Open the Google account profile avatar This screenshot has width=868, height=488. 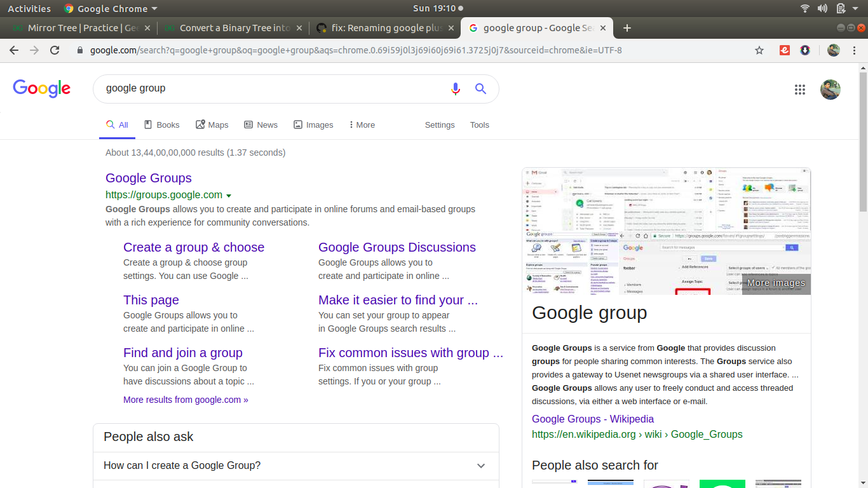pyautogui.click(x=831, y=90)
